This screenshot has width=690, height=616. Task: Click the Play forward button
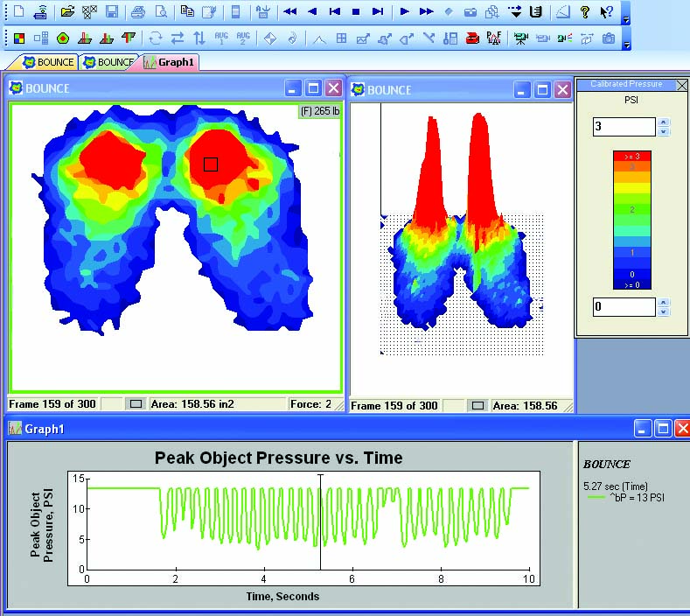pyautogui.click(x=404, y=12)
